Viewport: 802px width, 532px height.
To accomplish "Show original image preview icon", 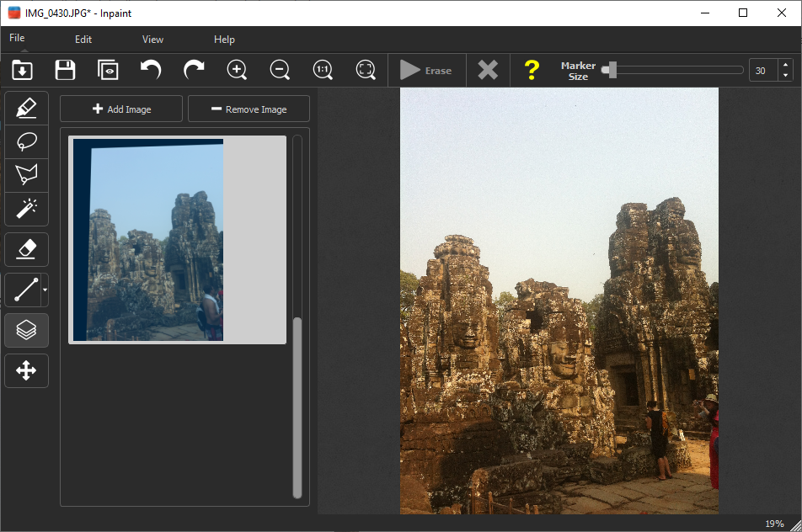I will pos(108,70).
